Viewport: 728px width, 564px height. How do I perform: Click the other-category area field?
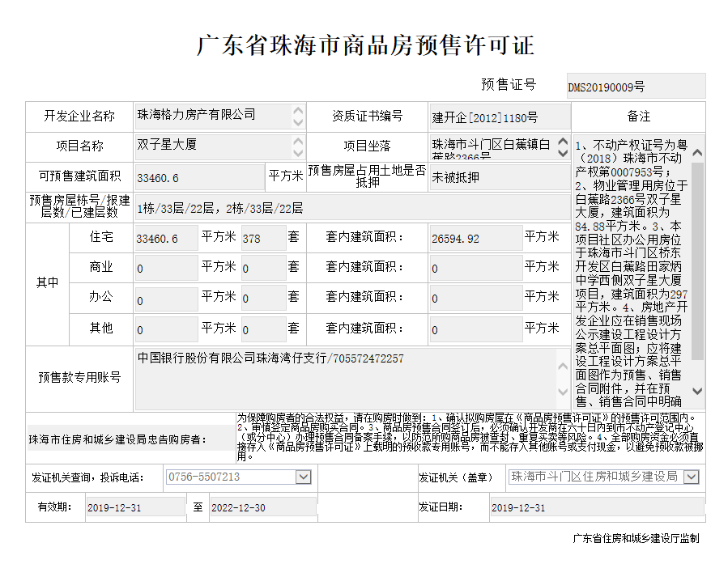[x=166, y=329]
